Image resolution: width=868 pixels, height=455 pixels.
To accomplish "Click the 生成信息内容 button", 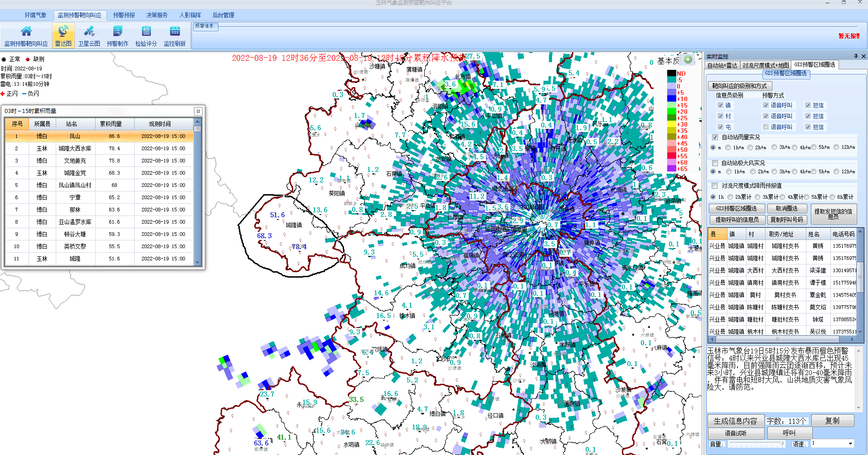I will [x=735, y=421].
